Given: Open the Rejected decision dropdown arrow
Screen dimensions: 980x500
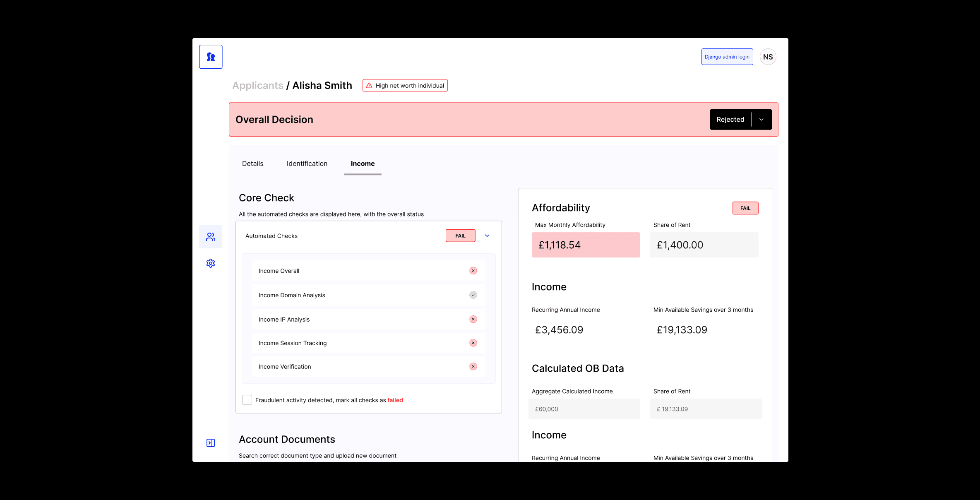Looking at the screenshot, I should pos(761,119).
